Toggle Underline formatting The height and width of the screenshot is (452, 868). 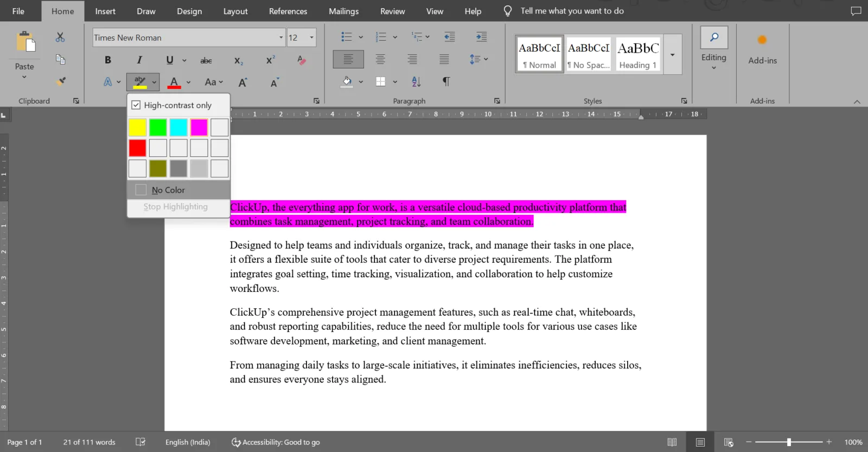[x=170, y=60]
